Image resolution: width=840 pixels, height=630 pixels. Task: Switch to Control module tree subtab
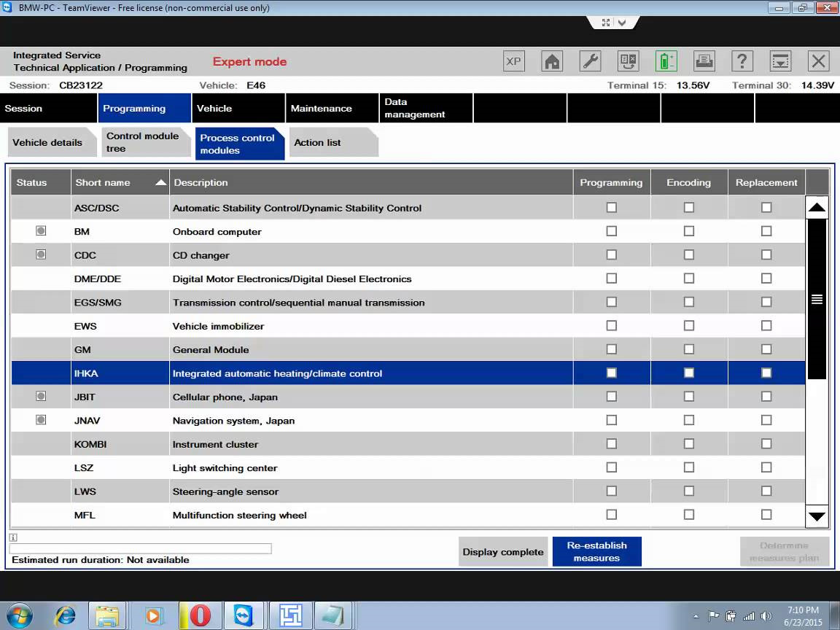click(x=146, y=142)
